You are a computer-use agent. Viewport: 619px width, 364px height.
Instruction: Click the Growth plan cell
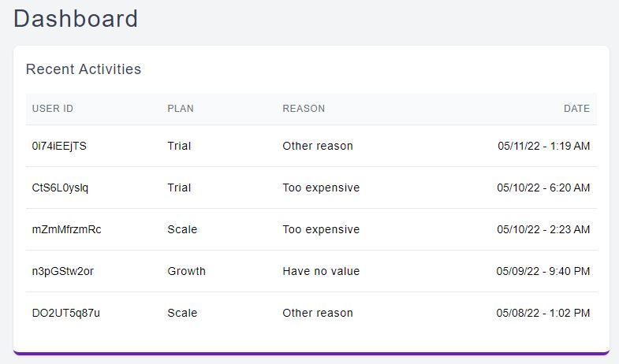[186, 271]
